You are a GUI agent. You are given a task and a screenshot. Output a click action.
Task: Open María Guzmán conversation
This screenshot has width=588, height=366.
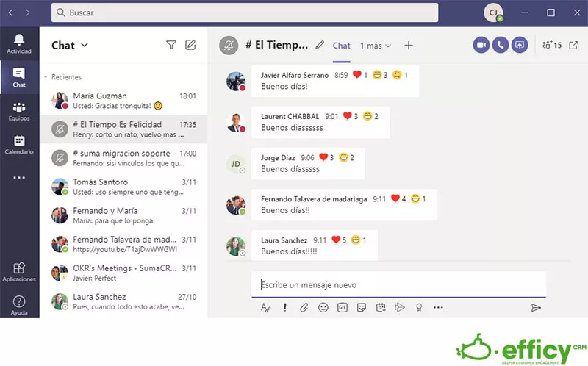(123, 101)
